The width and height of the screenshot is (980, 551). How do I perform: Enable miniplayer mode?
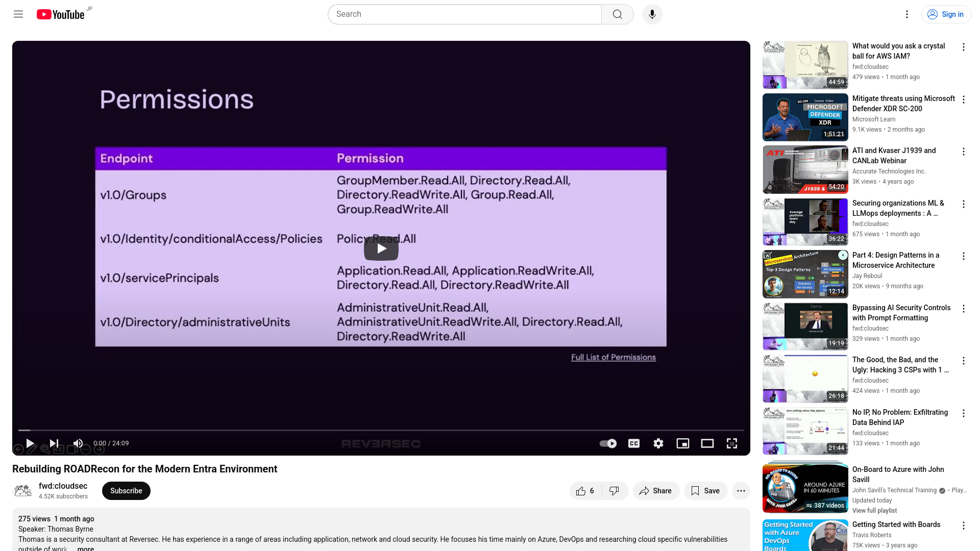click(x=683, y=443)
